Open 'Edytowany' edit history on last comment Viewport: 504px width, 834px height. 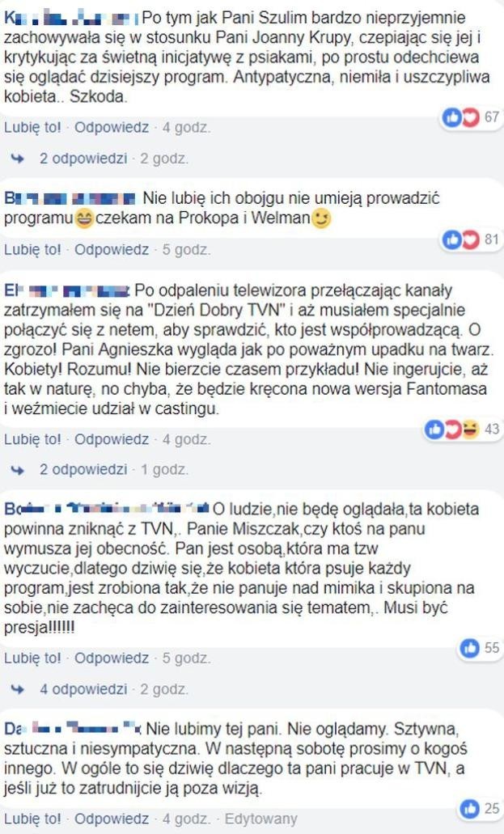[x=260, y=819]
